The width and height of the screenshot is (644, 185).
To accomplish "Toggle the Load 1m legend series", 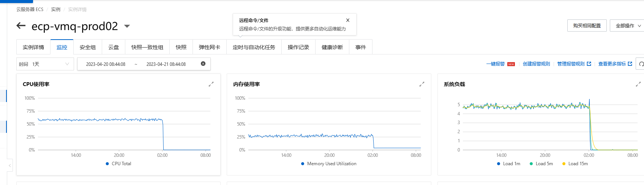I will [x=508, y=164].
